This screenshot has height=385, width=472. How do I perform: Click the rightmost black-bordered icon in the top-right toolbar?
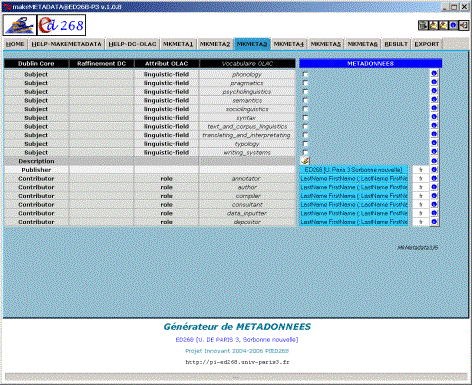tap(464, 25)
